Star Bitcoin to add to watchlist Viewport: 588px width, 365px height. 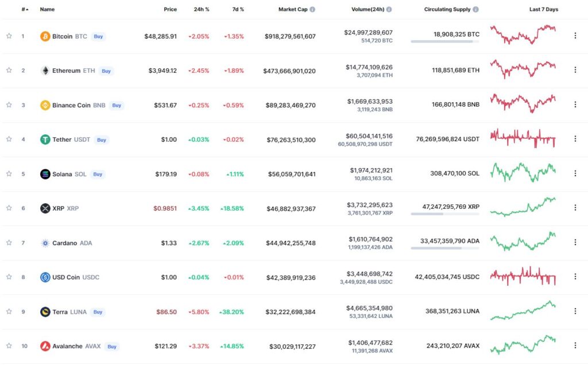[9, 36]
